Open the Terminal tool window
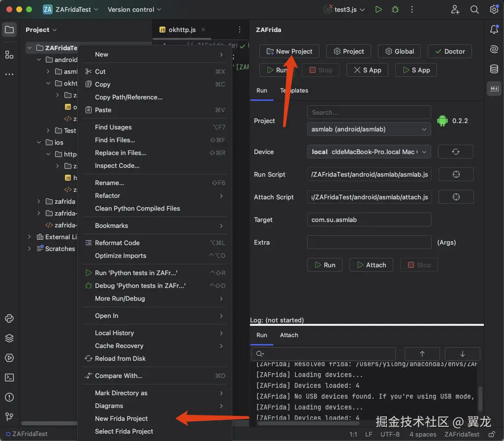Image resolution: width=504 pixels, height=441 pixels. coord(9,378)
